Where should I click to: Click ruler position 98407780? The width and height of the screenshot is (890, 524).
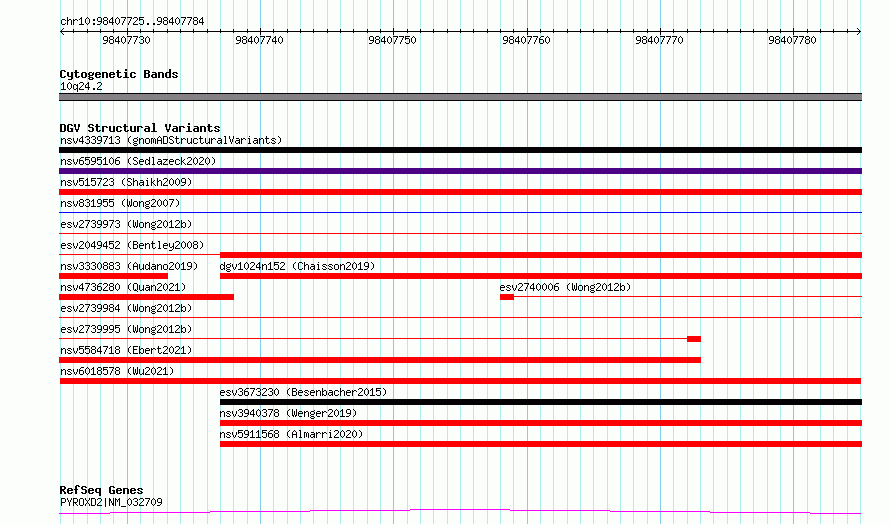click(792, 40)
